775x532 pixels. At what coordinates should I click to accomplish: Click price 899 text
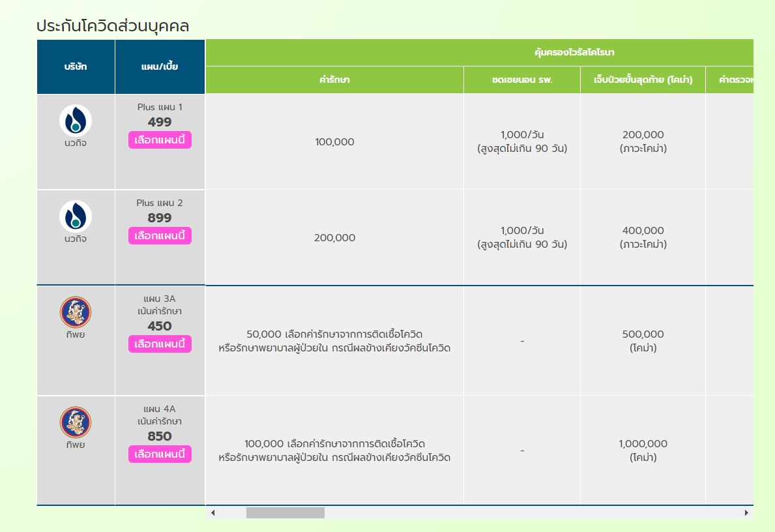(x=160, y=218)
